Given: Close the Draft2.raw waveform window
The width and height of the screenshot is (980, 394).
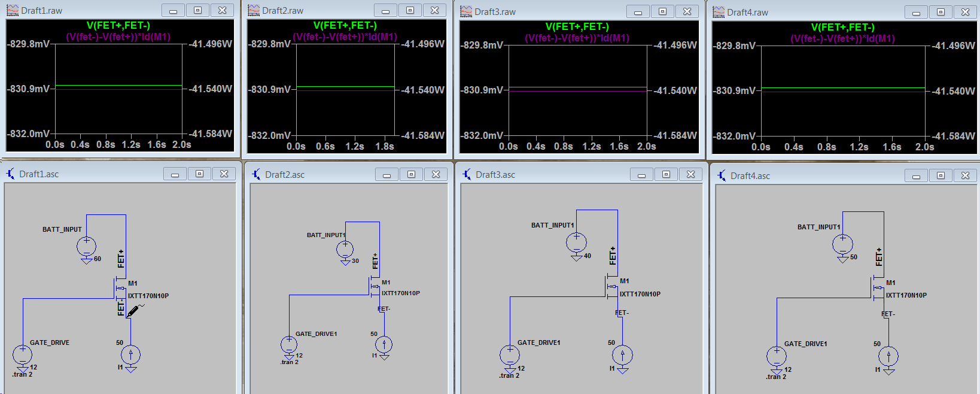Looking at the screenshot, I should coord(435,10).
